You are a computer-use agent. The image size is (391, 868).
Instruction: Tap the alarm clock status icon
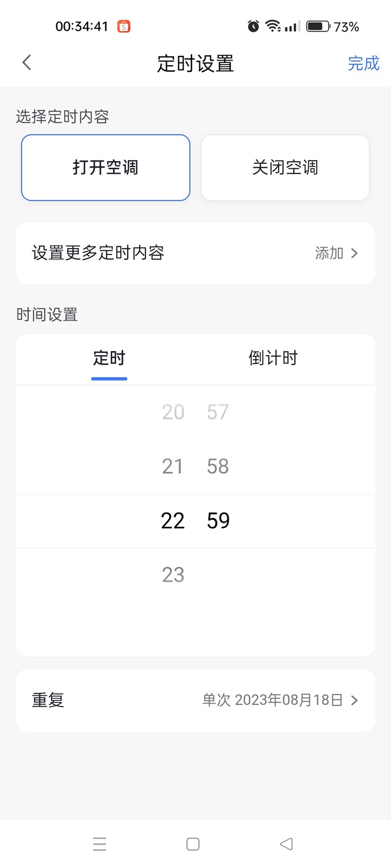[253, 26]
